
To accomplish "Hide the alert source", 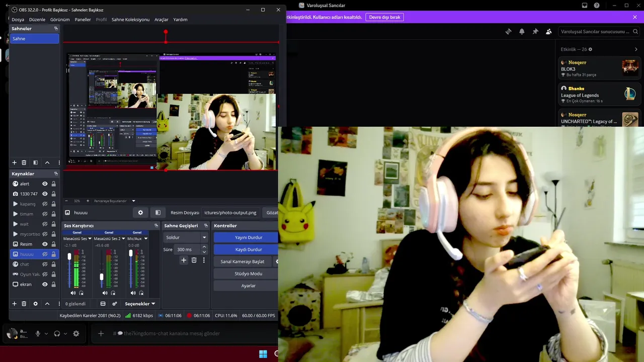I will click(45, 184).
